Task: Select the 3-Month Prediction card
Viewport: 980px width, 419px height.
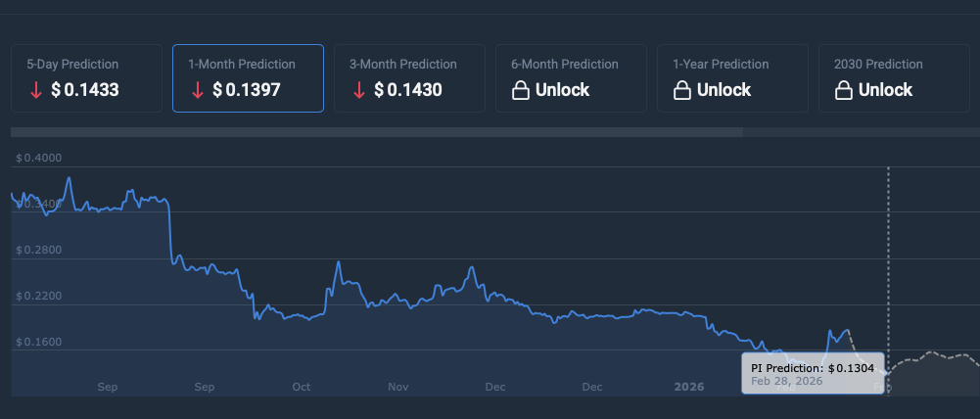Action: click(409, 78)
